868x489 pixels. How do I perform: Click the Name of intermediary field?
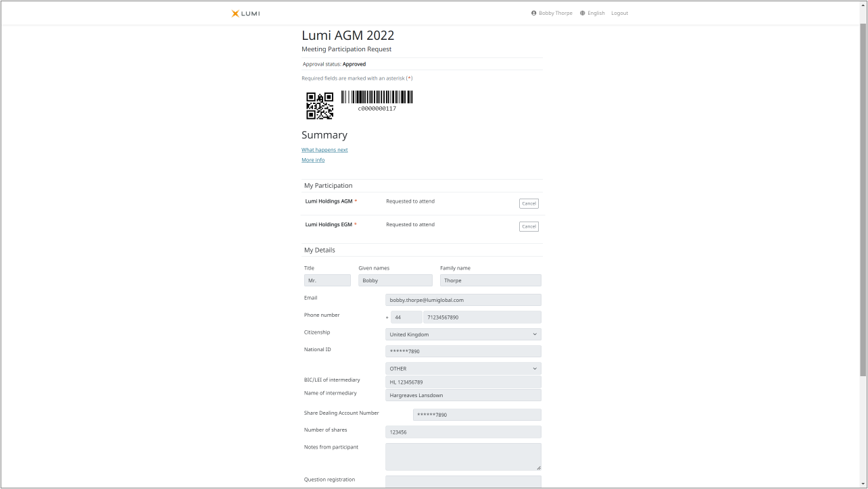click(463, 395)
